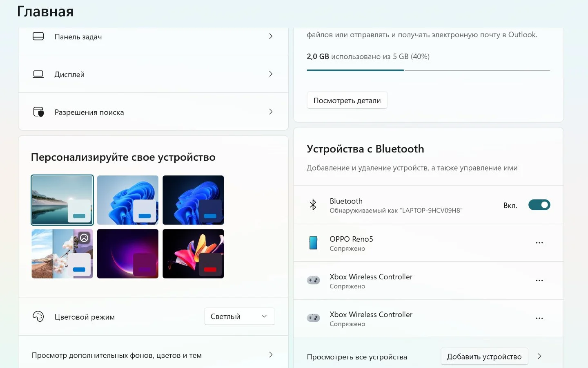Click the Добавить устройство button
The width and height of the screenshot is (588, 368).
click(x=484, y=357)
